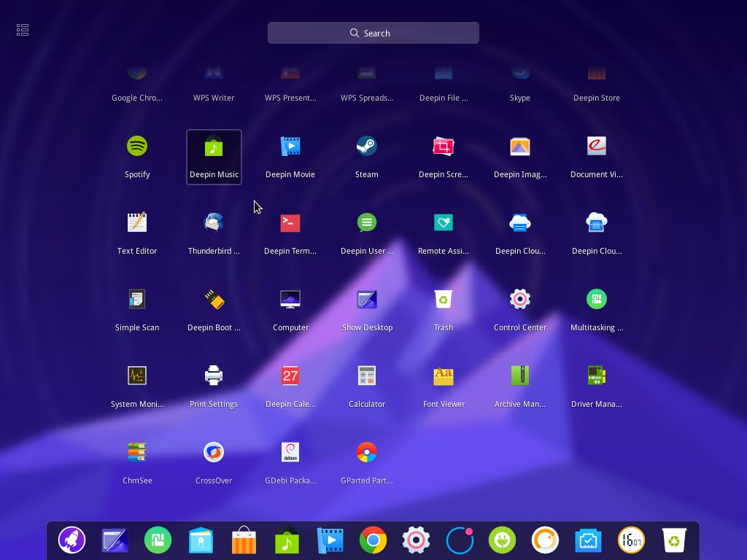Open Deepin Cloud Scan icon
The width and height of the screenshot is (747, 560).
[597, 222]
